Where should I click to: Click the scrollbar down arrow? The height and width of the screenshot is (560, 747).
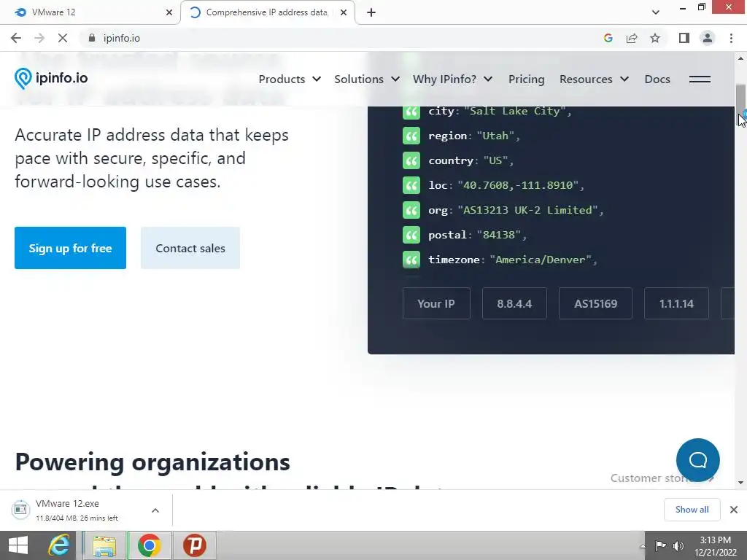741,483
